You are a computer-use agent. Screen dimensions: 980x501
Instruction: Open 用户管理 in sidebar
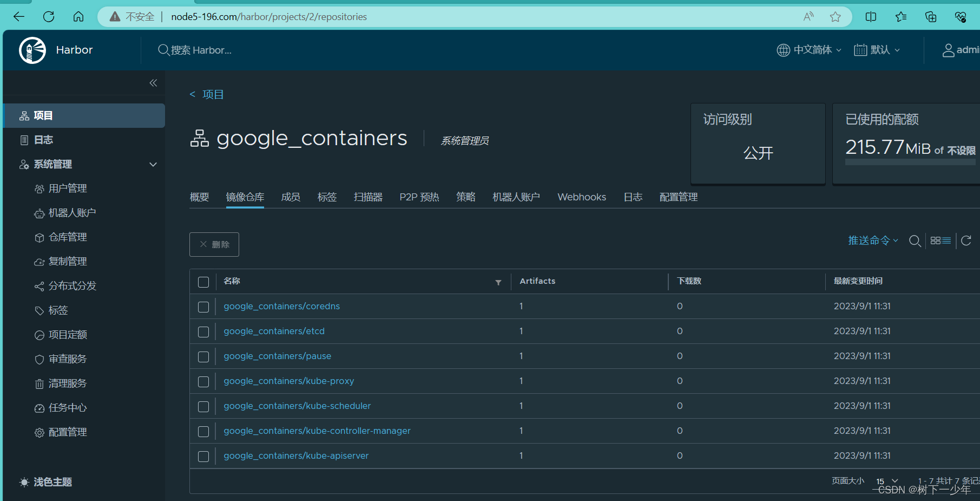click(x=68, y=188)
